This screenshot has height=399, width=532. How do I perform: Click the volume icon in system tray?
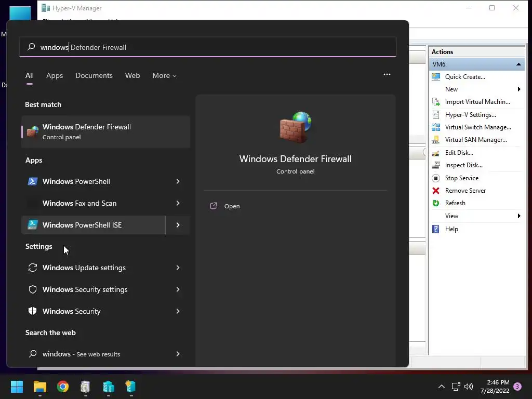pyautogui.click(x=469, y=387)
